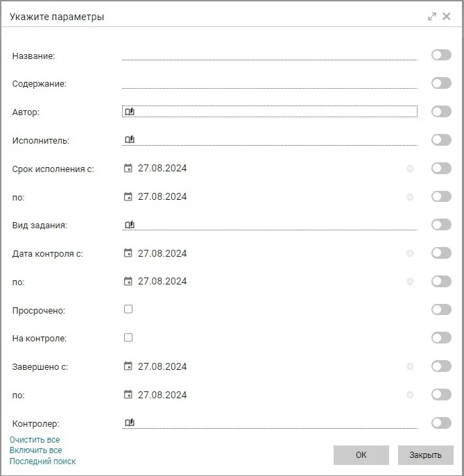The width and height of the screenshot is (464, 476).
Task: Clear the Завершено с date
Action: (410, 366)
